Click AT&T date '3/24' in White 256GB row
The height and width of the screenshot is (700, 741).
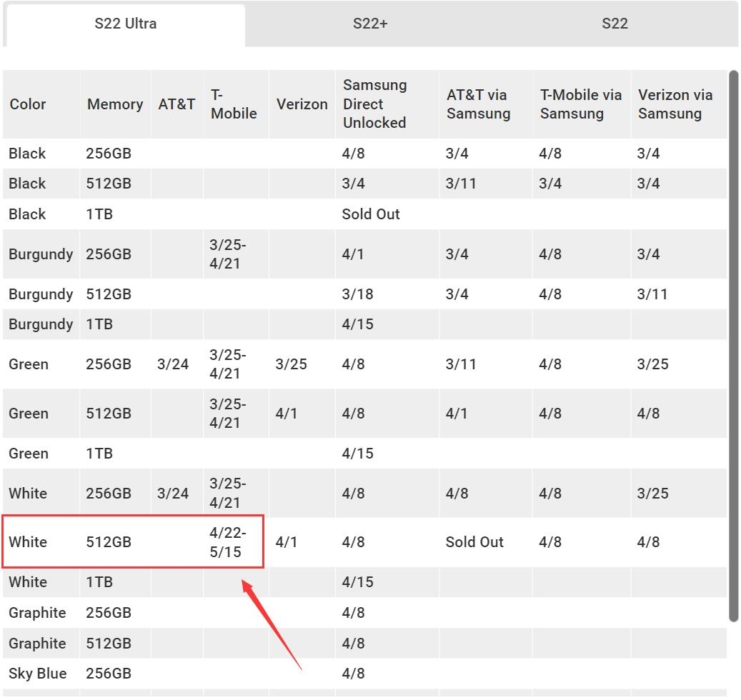tap(173, 493)
